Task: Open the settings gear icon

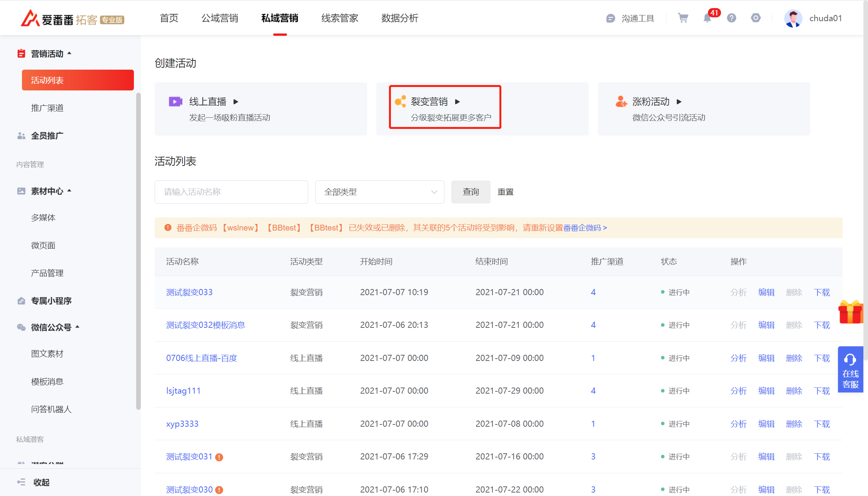Action: pyautogui.click(x=756, y=18)
